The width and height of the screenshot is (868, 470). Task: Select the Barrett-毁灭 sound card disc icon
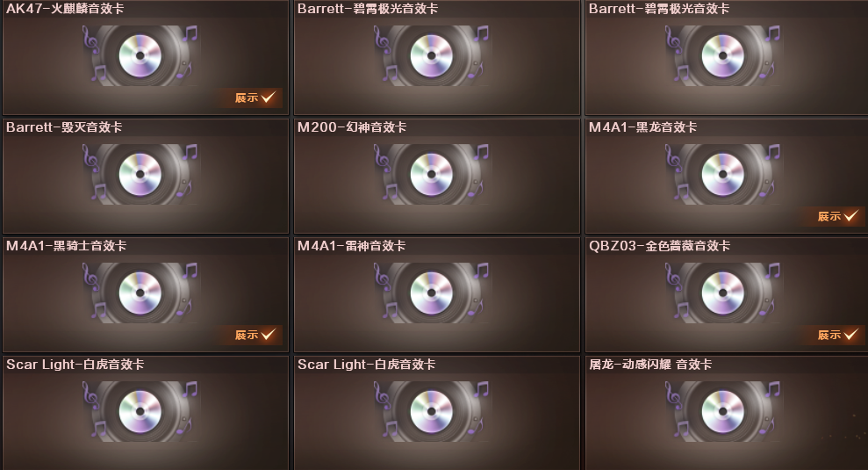[140, 174]
